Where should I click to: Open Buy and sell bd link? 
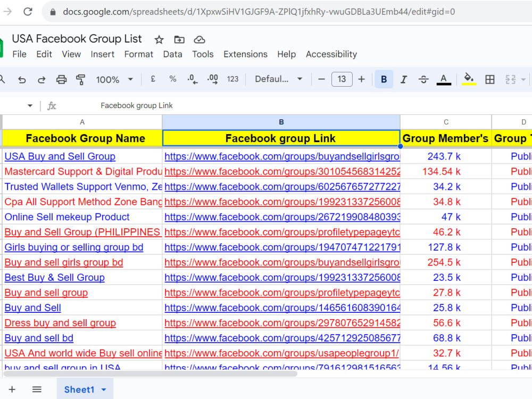click(39, 338)
